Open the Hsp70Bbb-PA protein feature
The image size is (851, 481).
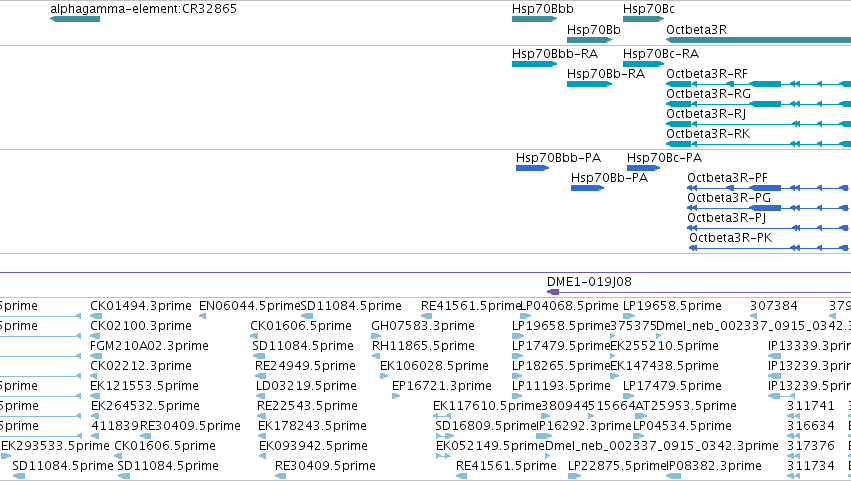tap(532, 168)
